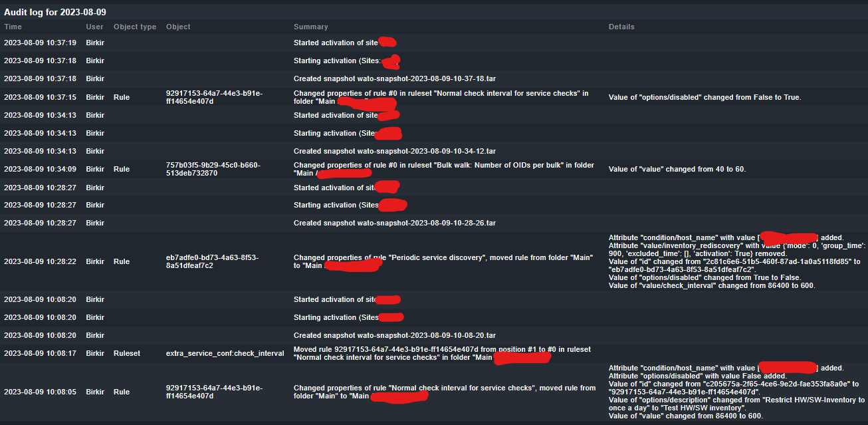Click the 10:34:09 timestamp cell
Screen dimensions: 868x425
pos(40,169)
